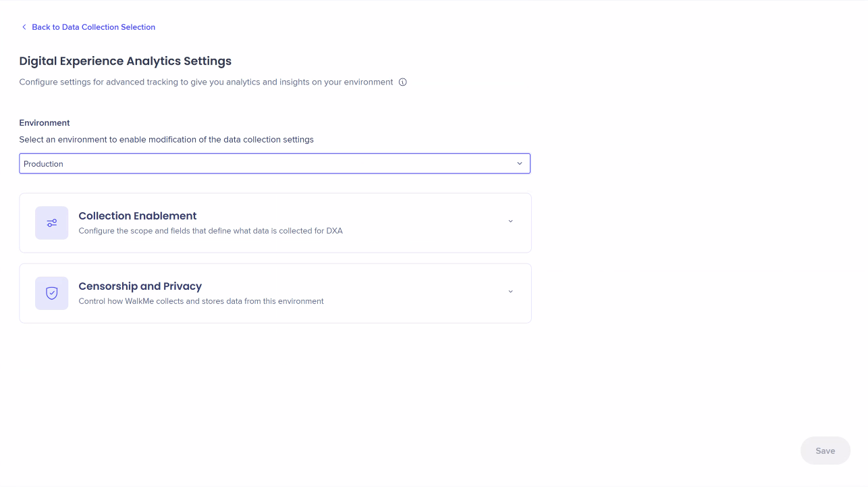
Task: Click the Censorship and Privacy shield icon
Action: coord(52,293)
